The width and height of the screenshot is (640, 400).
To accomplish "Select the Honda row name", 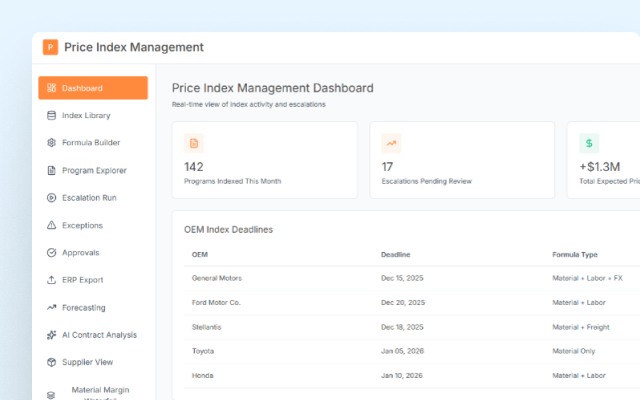I will pyautogui.click(x=202, y=376).
